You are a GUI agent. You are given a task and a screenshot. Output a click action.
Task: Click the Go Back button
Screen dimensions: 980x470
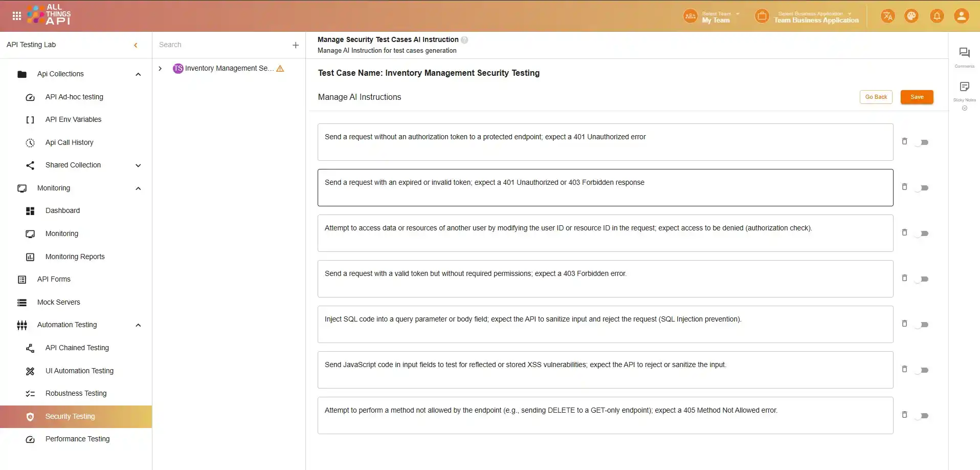point(876,97)
